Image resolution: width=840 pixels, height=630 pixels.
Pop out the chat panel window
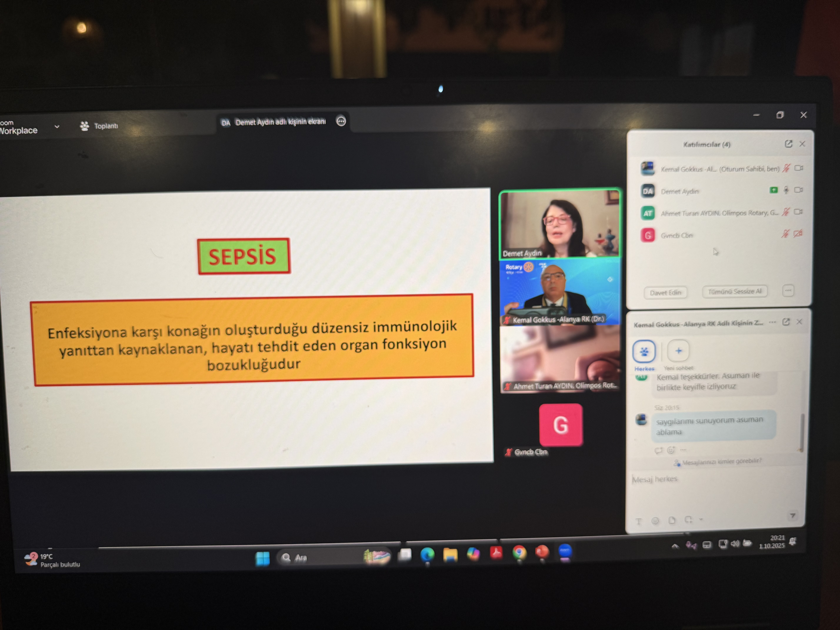(x=786, y=322)
